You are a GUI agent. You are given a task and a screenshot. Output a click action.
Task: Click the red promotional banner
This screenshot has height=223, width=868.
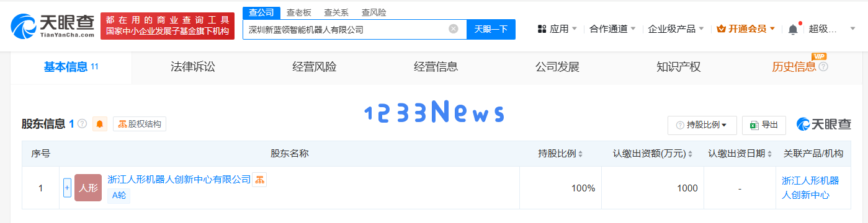pos(168,26)
